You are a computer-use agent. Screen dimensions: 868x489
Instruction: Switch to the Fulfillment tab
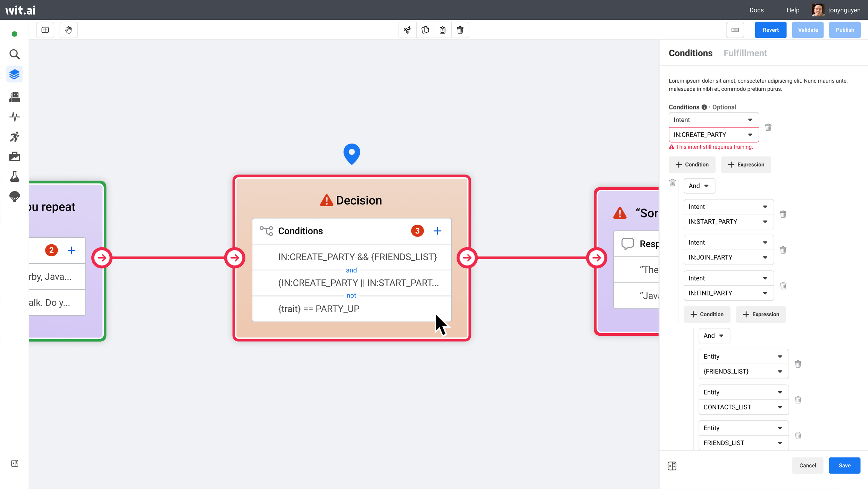pos(745,53)
